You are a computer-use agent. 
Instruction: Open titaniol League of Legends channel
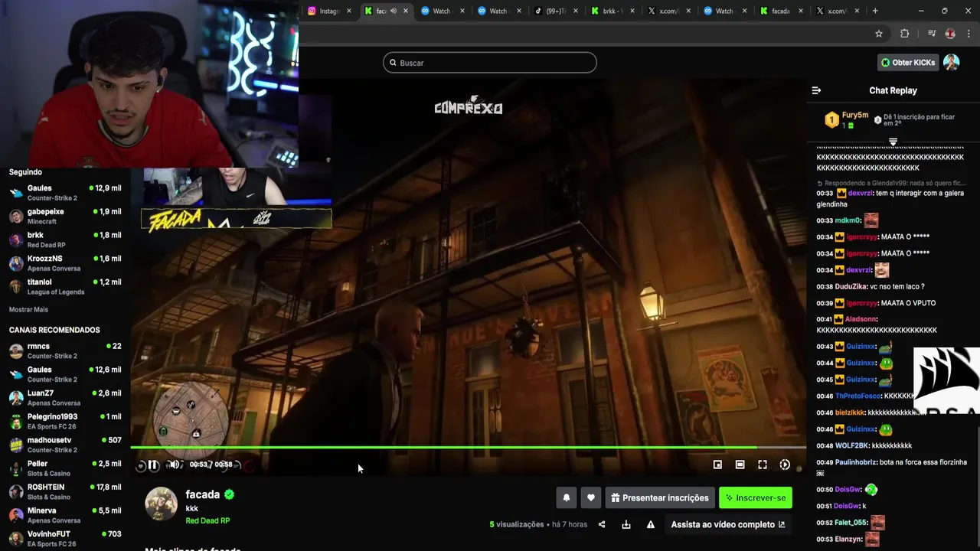click(64, 287)
